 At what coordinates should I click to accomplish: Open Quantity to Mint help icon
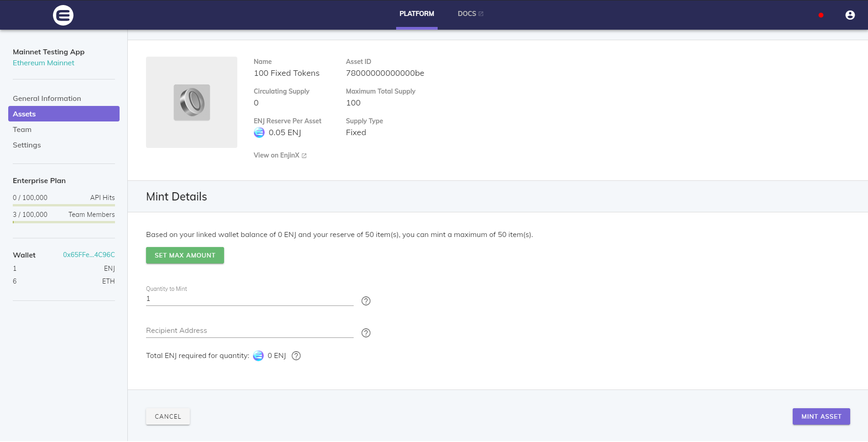366,301
